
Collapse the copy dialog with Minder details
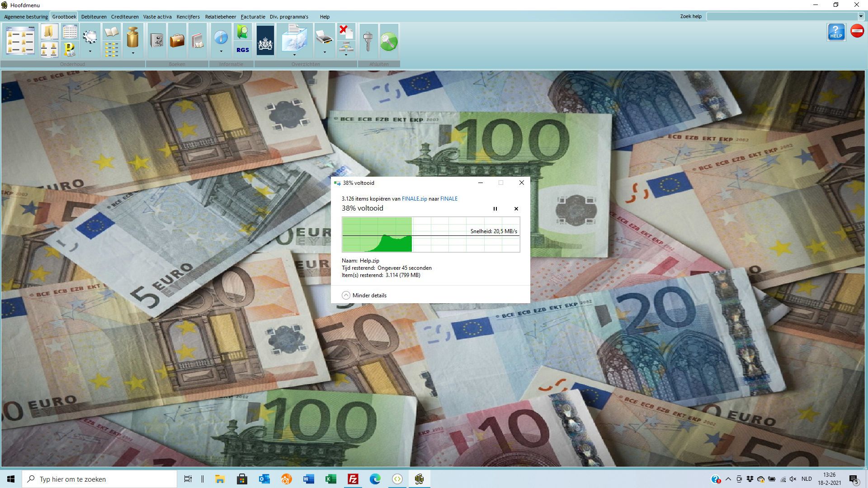point(364,296)
